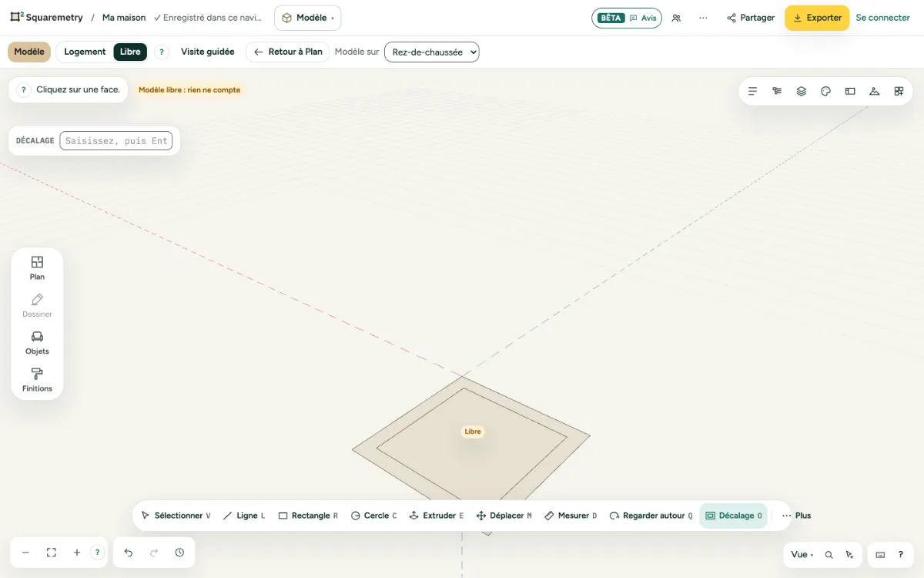924x578 pixels.
Task: Switch mode toggle to Logement
Action: coord(85,52)
